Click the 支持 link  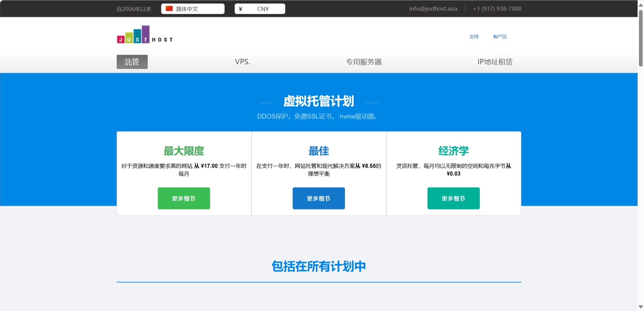coord(474,36)
